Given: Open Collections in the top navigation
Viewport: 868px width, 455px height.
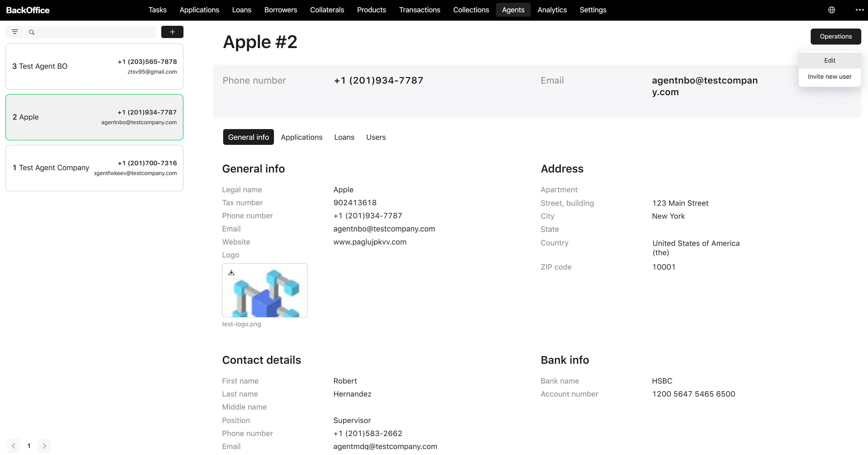Looking at the screenshot, I should click(x=471, y=10).
